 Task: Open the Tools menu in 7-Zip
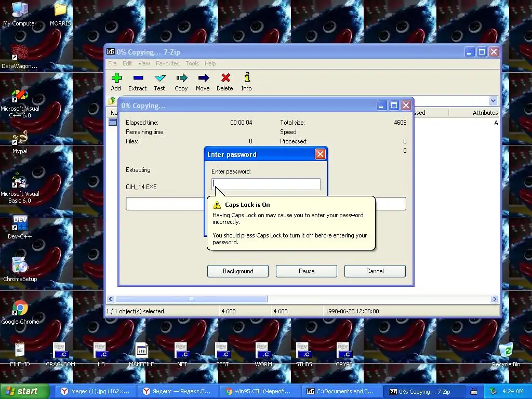click(192, 63)
